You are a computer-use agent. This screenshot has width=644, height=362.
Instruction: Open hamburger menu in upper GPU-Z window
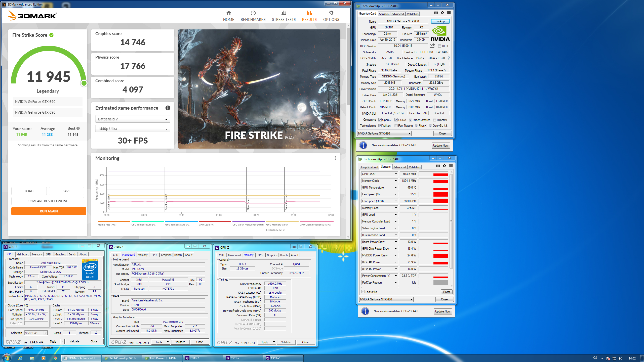(x=449, y=13)
